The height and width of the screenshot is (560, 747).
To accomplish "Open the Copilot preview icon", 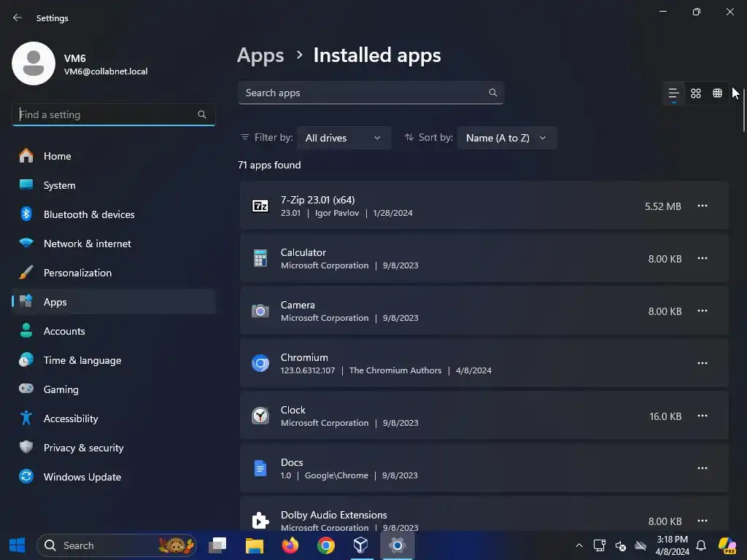I will (x=727, y=545).
